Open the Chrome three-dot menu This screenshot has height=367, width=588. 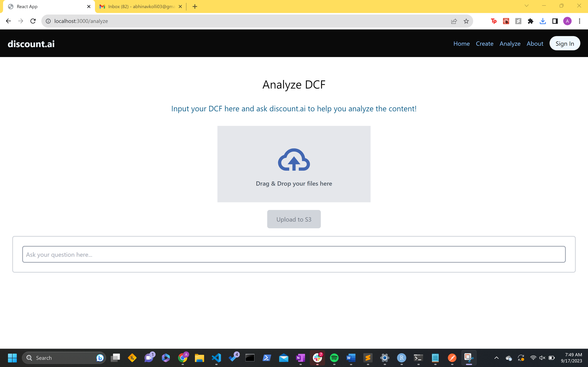pyautogui.click(x=579, y=21)
